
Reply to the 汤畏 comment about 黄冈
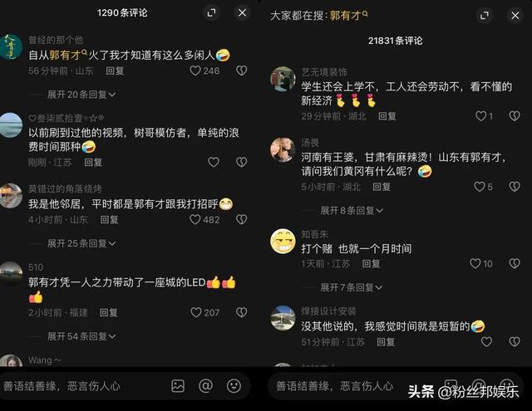pos(382,187)
